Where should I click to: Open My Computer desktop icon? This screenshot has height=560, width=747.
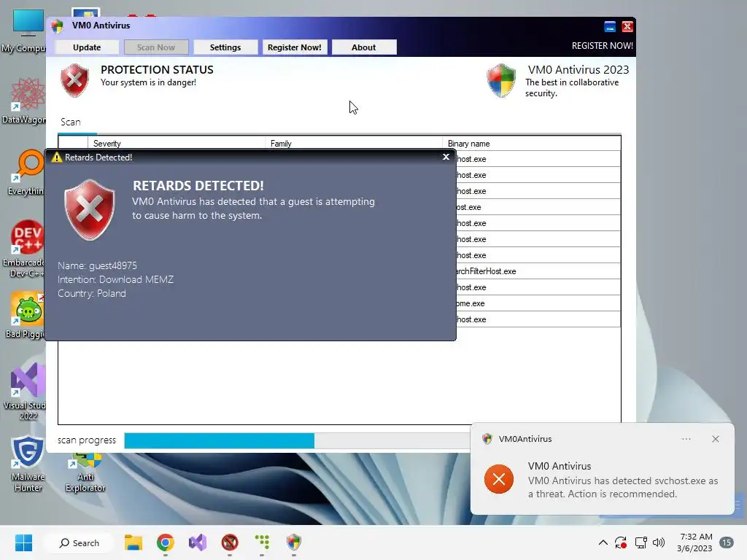tap(27, 31)
